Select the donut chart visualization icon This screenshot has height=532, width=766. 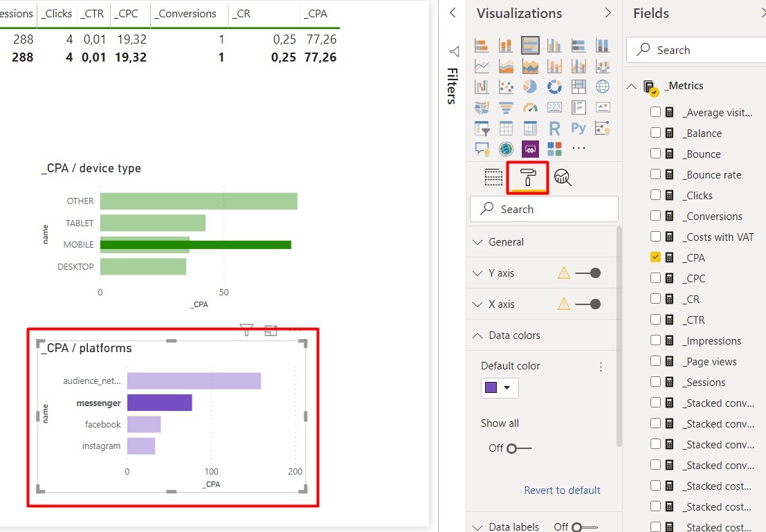point(555,86)
